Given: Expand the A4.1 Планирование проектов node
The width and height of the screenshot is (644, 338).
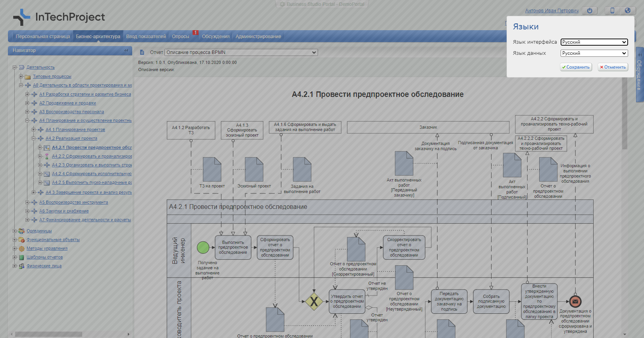Looking at the screenshot, I should click(34, 129).
